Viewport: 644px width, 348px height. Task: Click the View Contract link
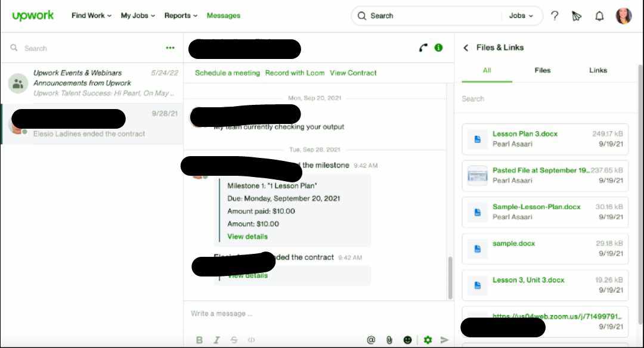tap(353, 73)
